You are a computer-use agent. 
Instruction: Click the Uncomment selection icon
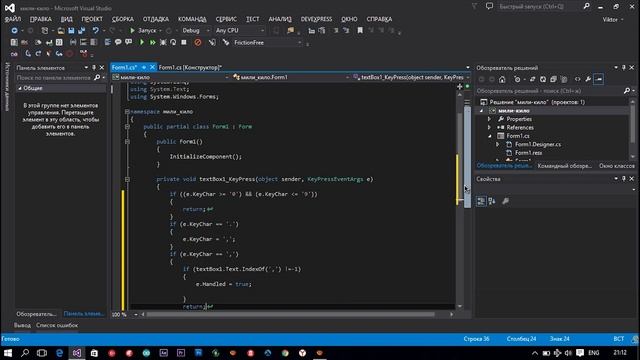coord(129,42)
